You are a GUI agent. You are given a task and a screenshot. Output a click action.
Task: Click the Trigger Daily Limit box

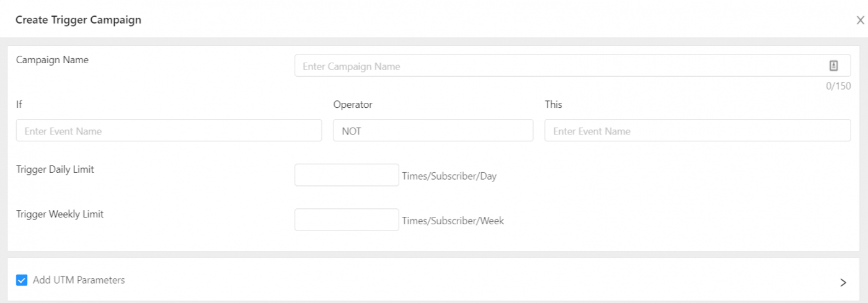pyautogui.click(x=347, y=175)
